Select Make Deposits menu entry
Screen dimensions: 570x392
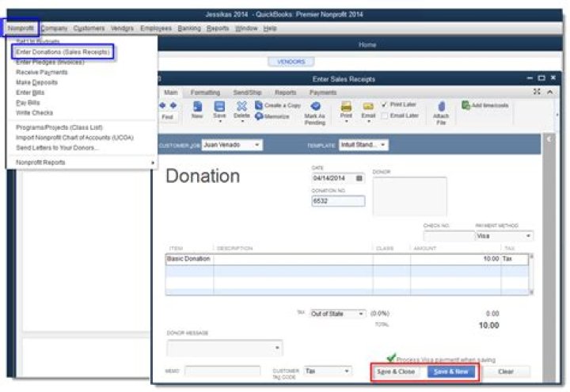36,82
